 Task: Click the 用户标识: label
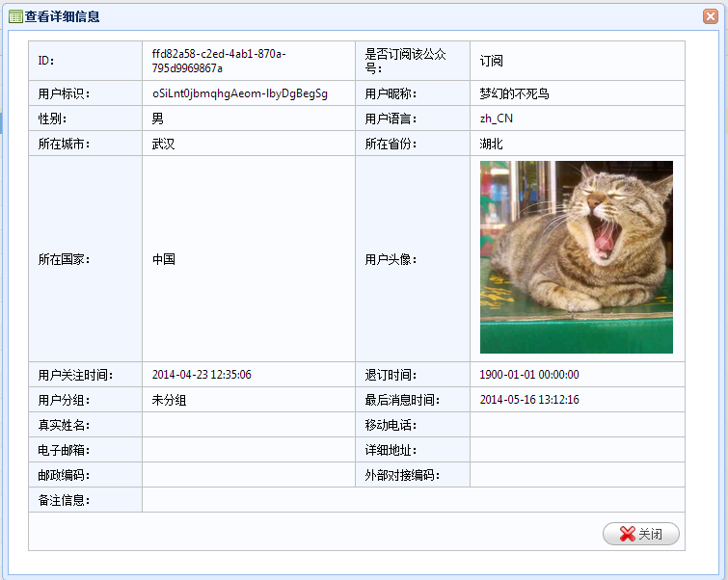click(x=64, y=93)
